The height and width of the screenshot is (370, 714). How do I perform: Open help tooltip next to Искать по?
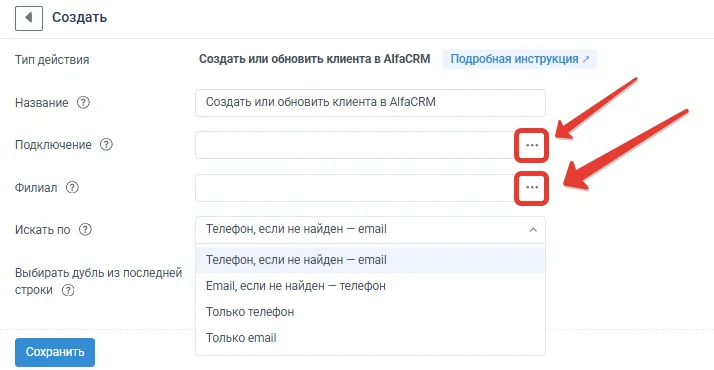pos(85,229)
